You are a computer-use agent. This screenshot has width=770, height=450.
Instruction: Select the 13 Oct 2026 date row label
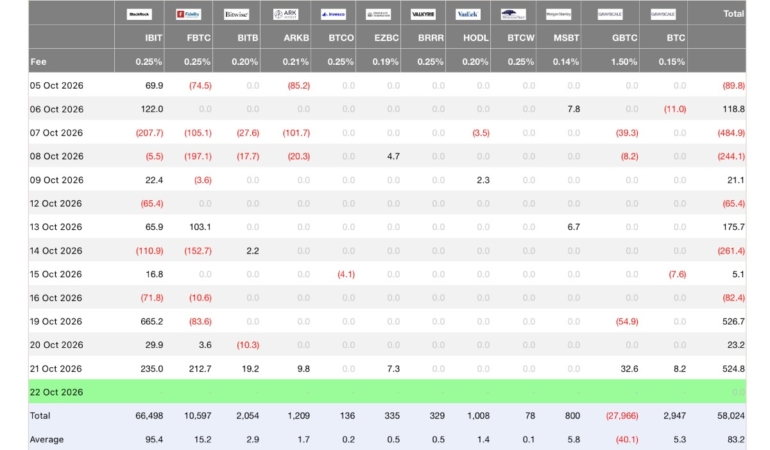(56, 227)
